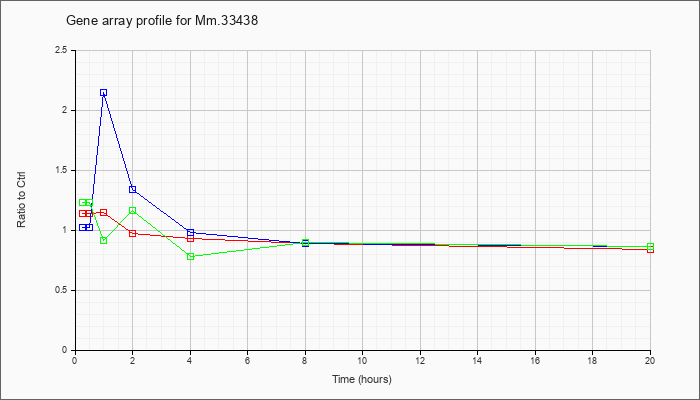Image resolution: width=700 pixels, height=400 pixels.
Task: Click the green marker at 1 hour
Action: click(104, 240)
